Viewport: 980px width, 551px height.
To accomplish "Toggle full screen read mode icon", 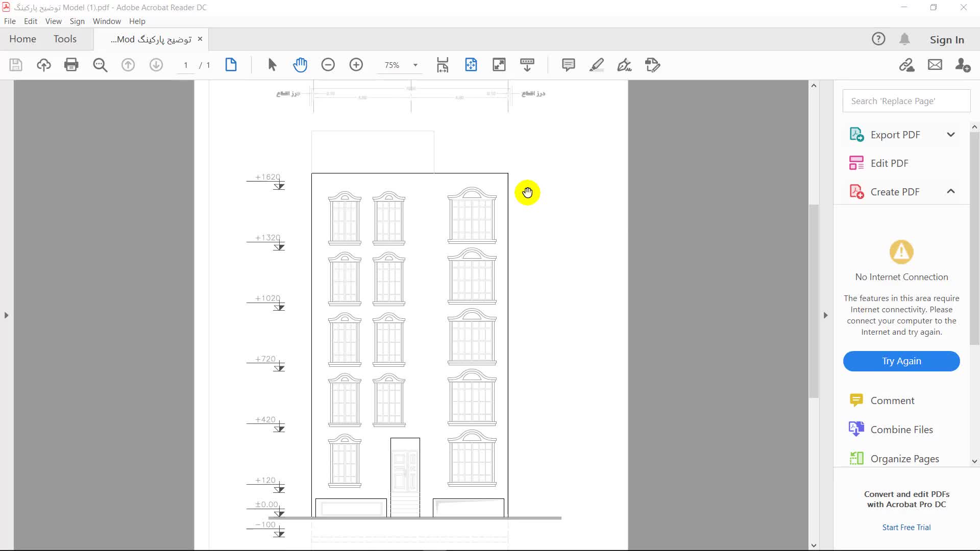I will 499,65.
